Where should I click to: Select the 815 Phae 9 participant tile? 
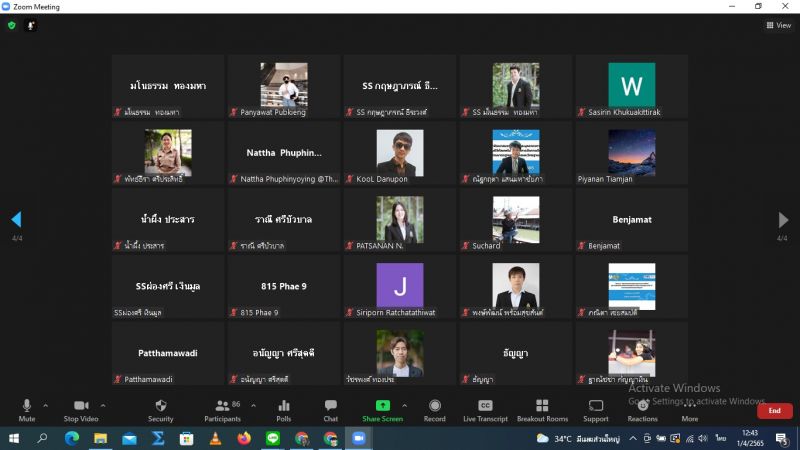(x=284, y=287)
